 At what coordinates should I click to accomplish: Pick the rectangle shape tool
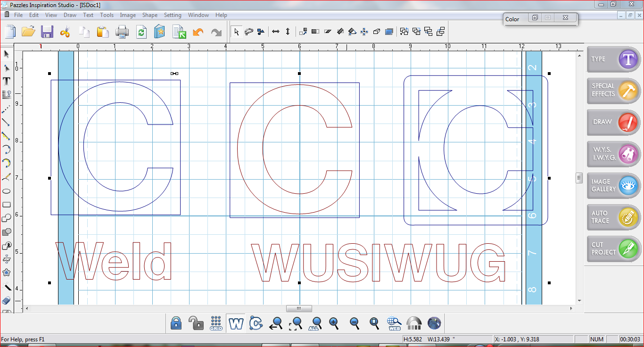tap(7, 205)
